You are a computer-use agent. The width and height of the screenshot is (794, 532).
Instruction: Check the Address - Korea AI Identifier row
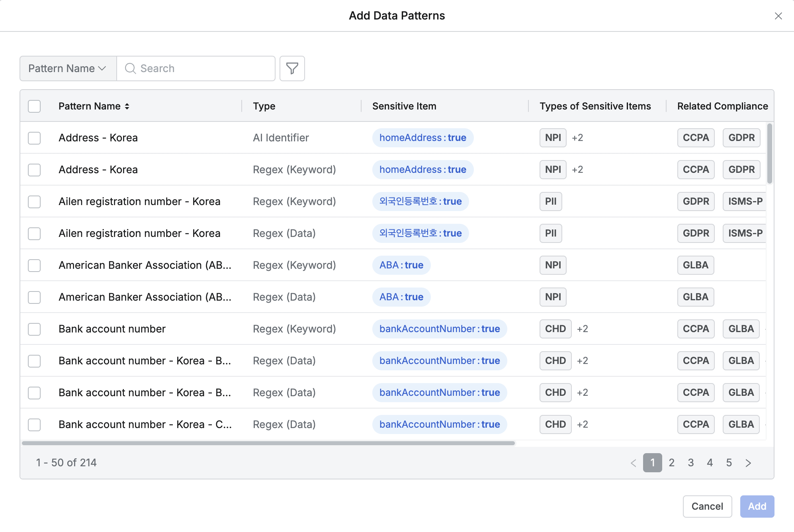tap(34, 138)
